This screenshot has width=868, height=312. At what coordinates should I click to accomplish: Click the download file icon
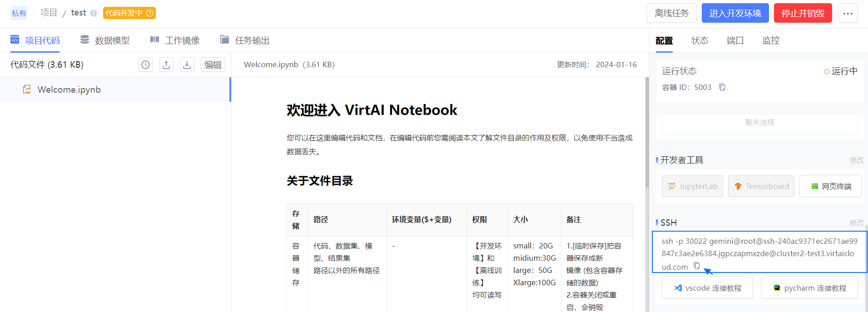187,65
